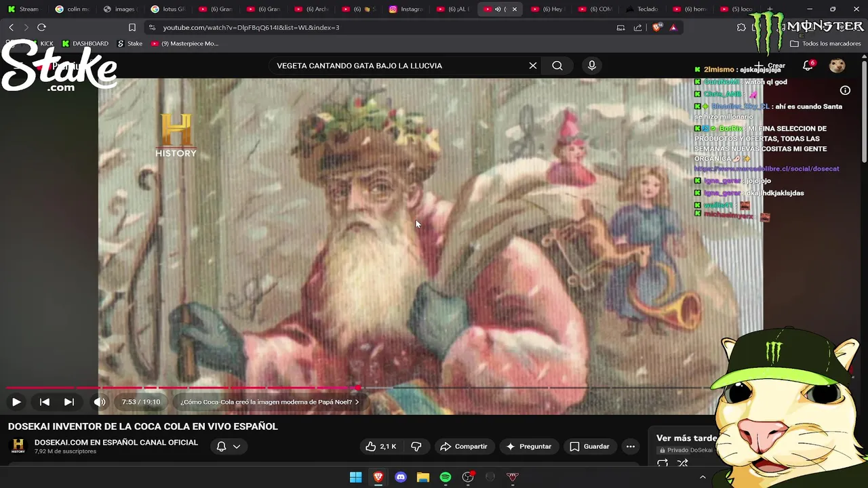The image size is (868, 488).
Task: Open YouTube notifications bell with badge
Action: 808,66
